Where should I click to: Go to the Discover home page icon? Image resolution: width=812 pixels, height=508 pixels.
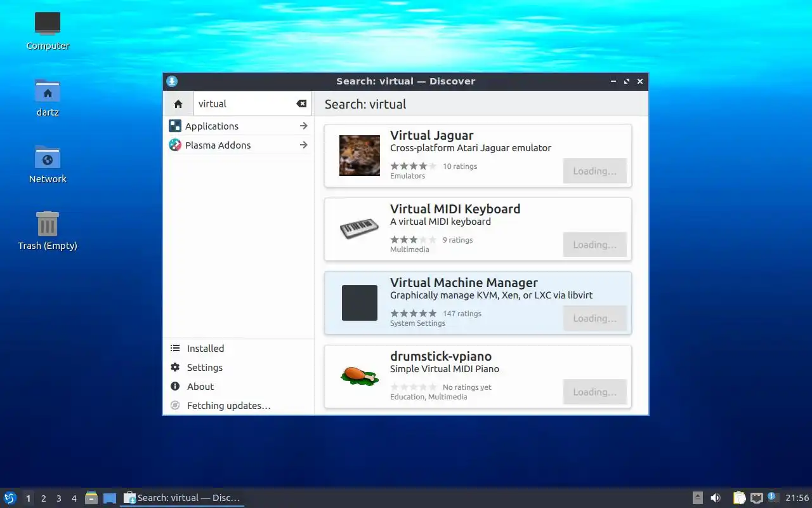point(178,104)
